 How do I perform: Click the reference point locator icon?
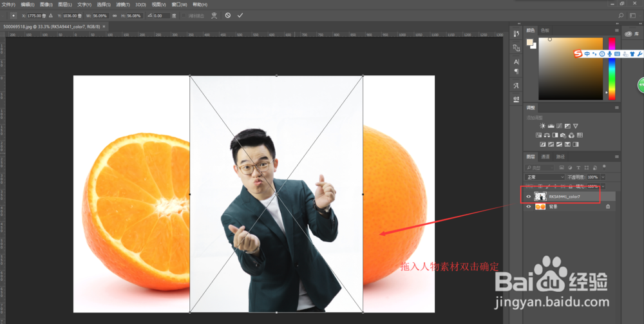[x=14, y=15]
